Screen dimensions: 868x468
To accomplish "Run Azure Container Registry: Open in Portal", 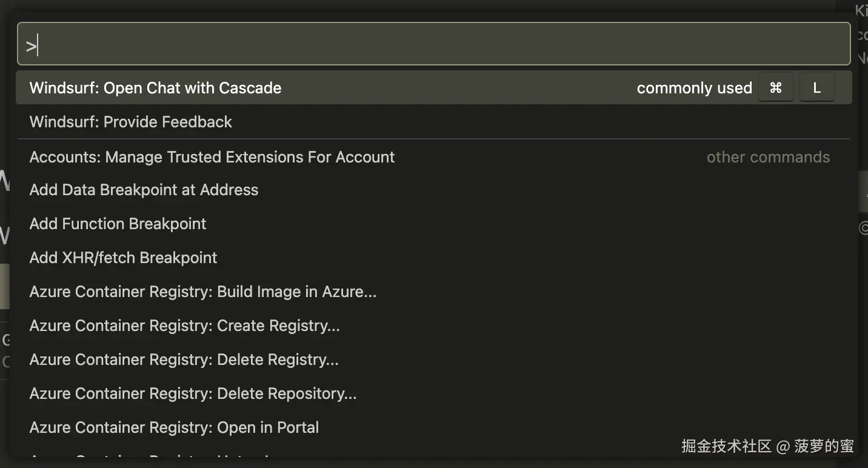I will 174,427.
